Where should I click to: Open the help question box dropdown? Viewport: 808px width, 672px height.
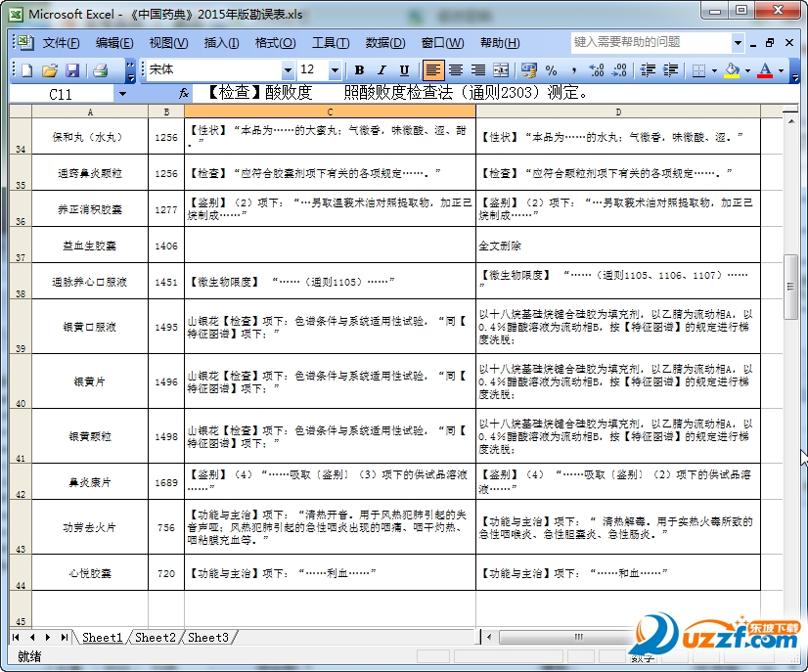pos(738,43)
